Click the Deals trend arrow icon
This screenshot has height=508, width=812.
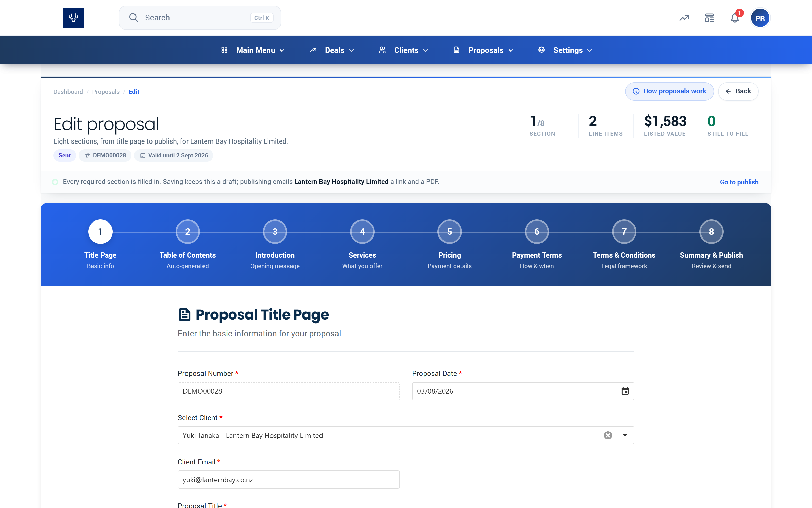pos(313,50)
